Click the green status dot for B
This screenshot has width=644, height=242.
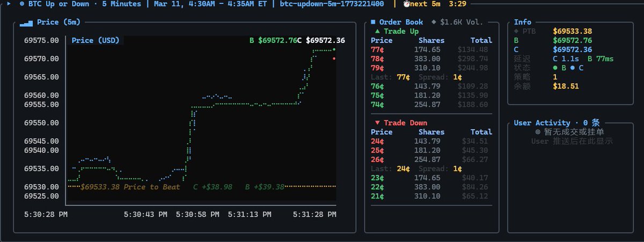(x=555, y=68)
